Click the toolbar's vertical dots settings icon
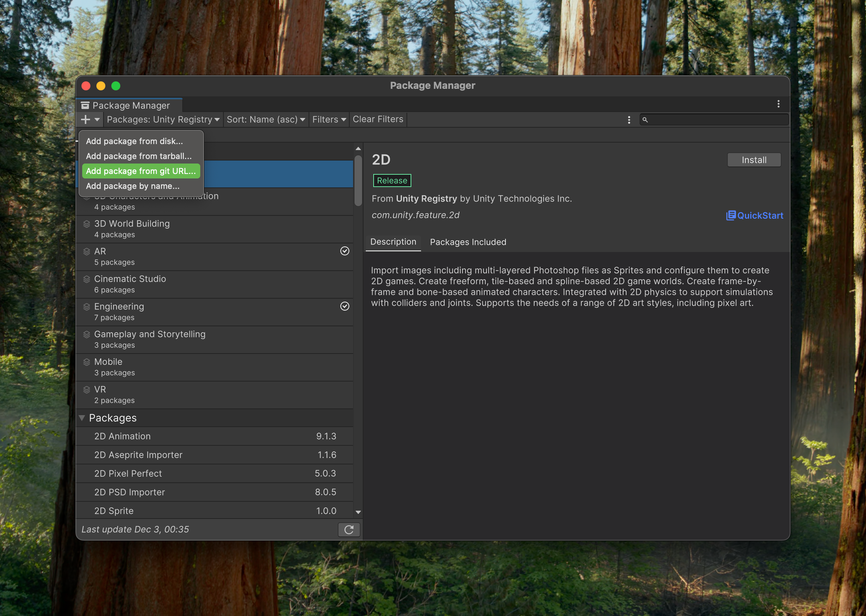866x616 pixels. pyautogui.click(x=629, y=120)
